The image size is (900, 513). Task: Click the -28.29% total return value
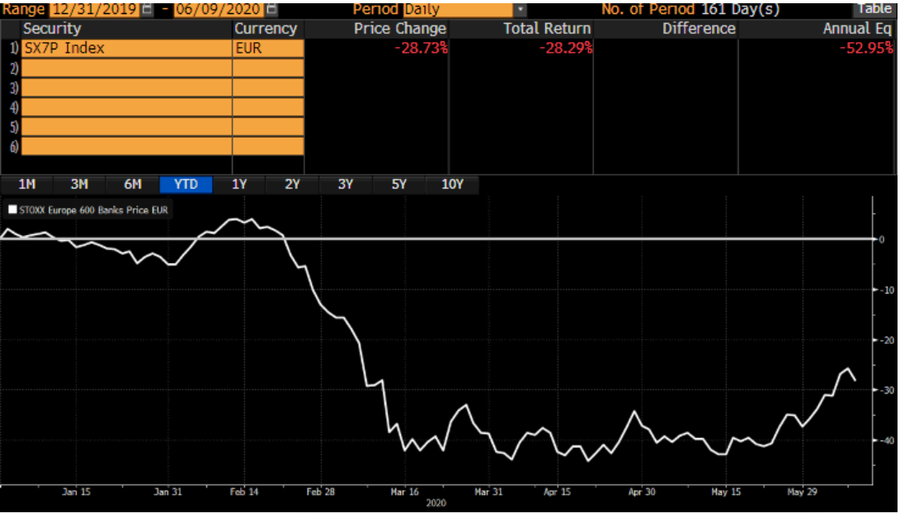[x=566, y=49]
